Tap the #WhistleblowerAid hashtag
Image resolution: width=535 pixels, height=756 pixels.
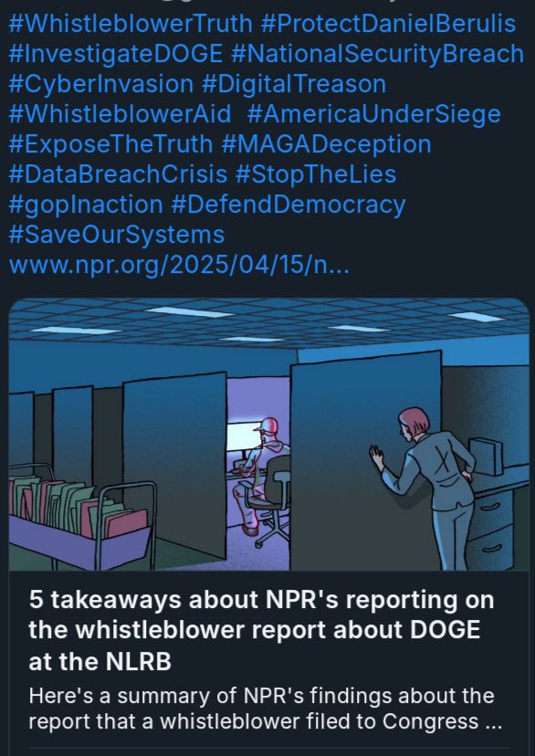[x=120, y=114]
